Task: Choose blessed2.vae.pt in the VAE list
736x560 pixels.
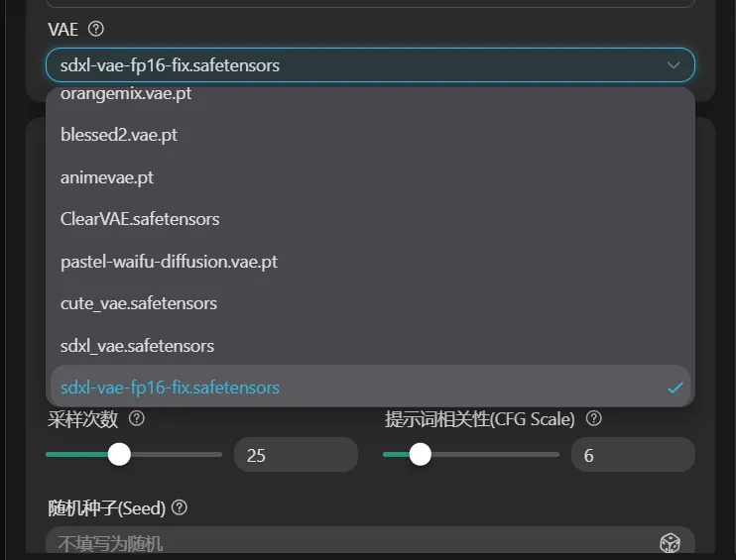Action: pos(119,135)
